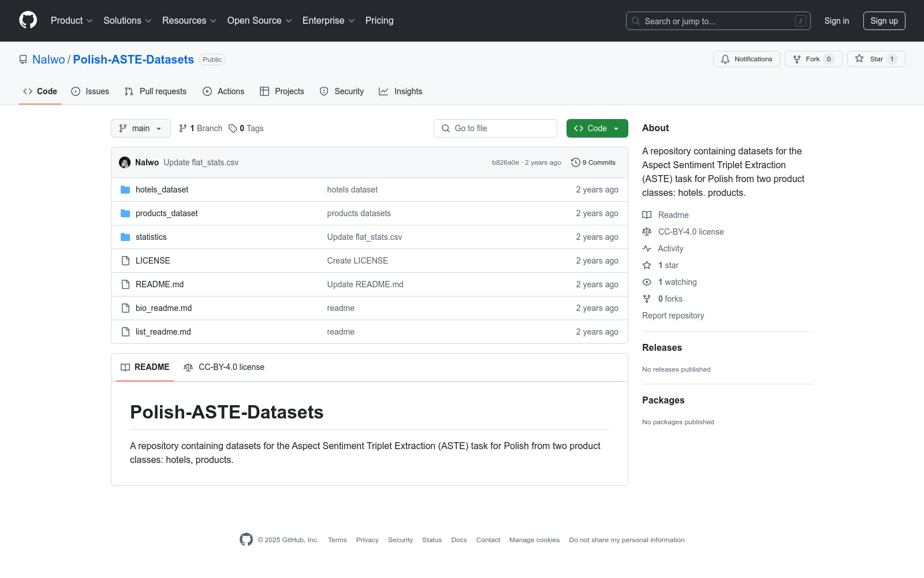Click the history clock icon beside 9 Commits
The width and height of the screenshot is (924, 578).
(x=575, y=162)
